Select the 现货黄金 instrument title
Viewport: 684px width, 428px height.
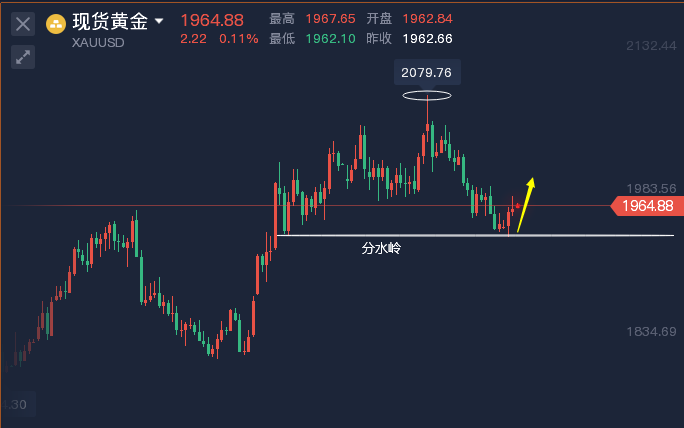coord(110,21)
